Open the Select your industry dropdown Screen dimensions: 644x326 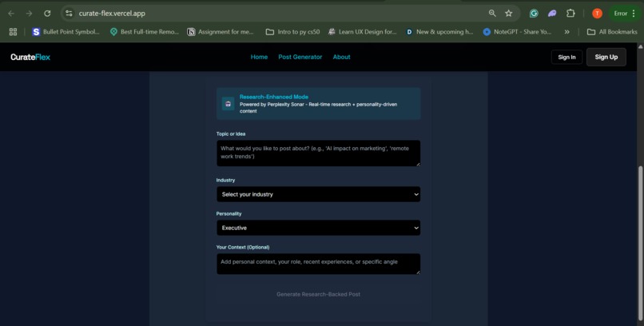(318, 194)
